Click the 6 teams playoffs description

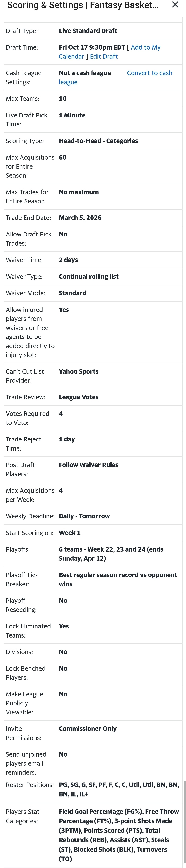[111, 554]
